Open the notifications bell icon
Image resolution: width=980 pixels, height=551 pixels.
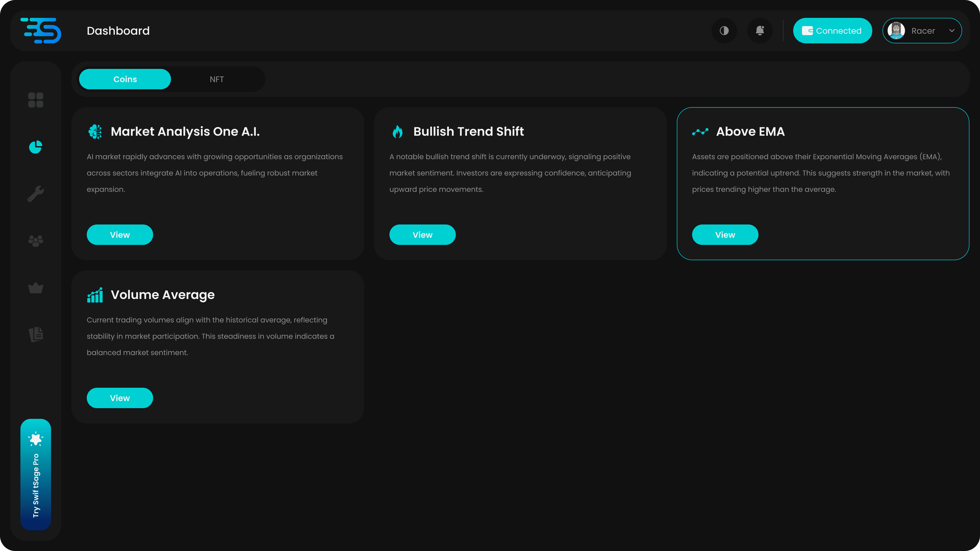pos(760,30)
